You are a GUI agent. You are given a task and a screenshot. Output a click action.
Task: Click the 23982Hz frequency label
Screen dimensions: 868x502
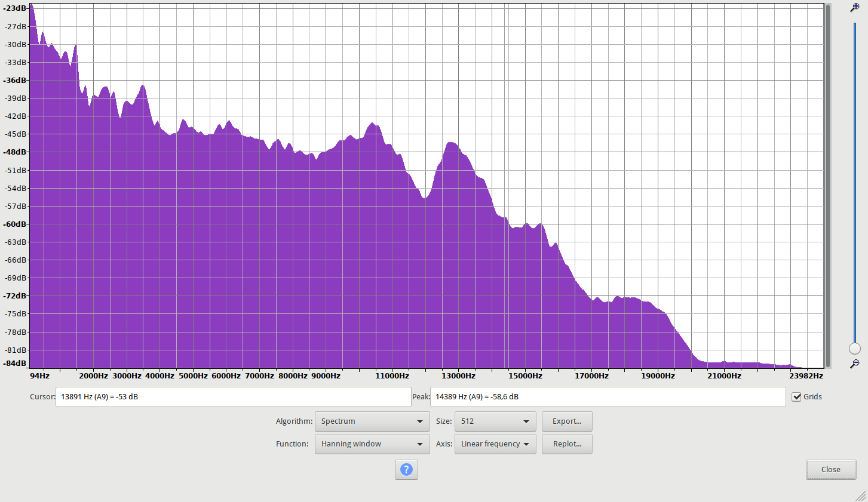coord(806,376)
